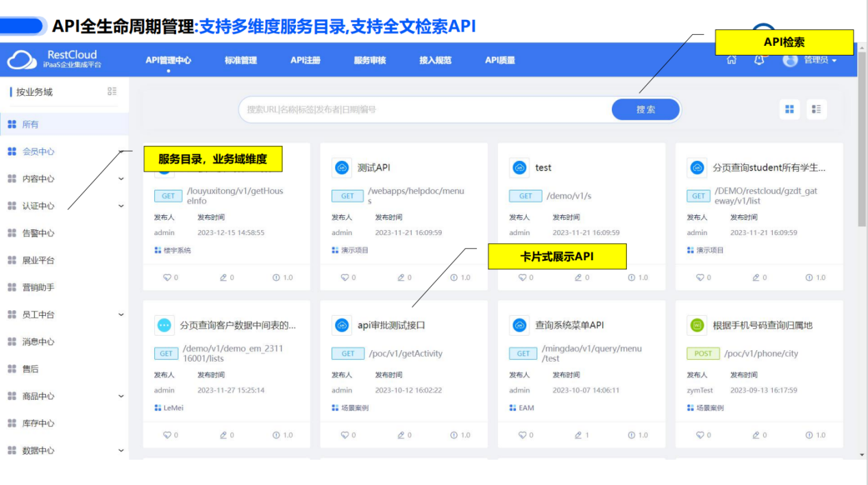Click the 分页查询student card icon
The height and width of the screenshot is (485, 868).
coord(697,168)
